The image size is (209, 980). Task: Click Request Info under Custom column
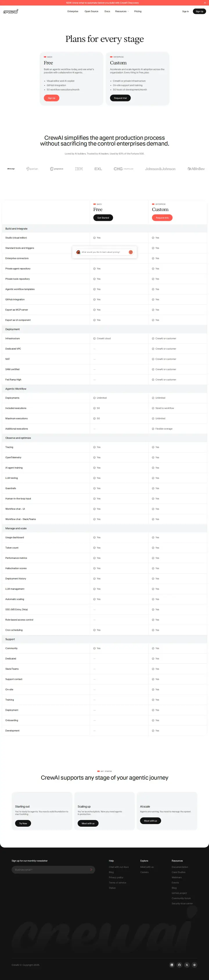pos(162,218)
